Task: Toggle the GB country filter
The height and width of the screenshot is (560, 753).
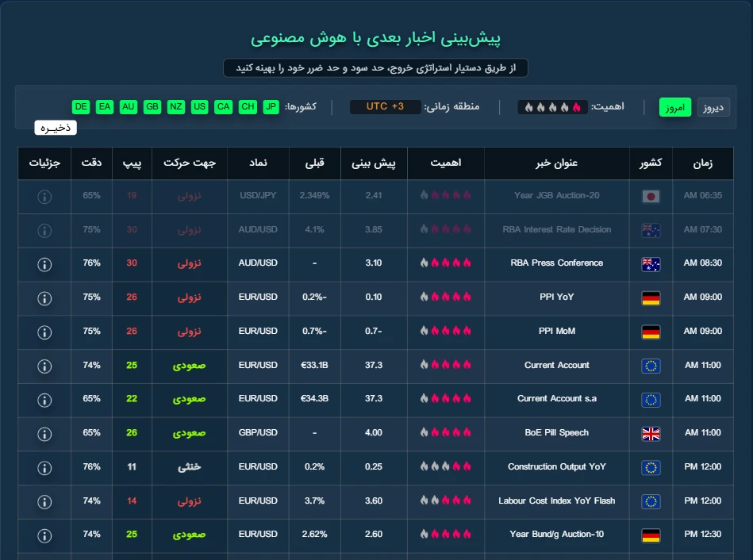Action: [152, 107]
